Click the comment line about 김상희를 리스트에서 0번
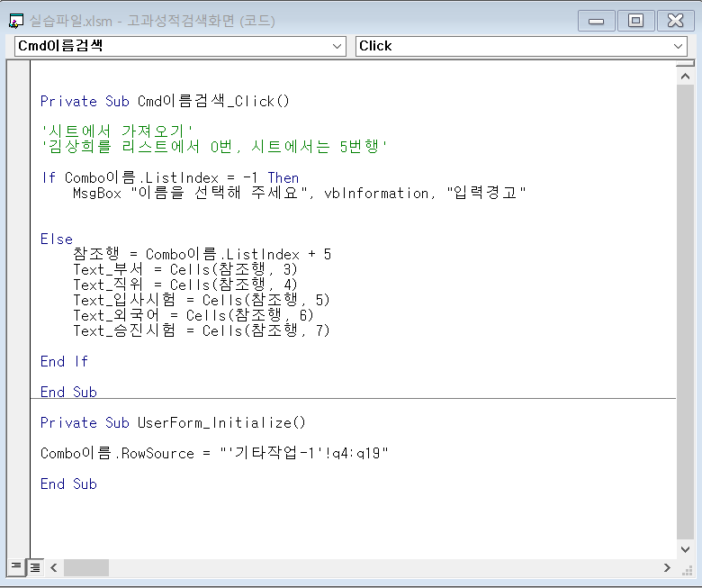 (x=214, y=147)
